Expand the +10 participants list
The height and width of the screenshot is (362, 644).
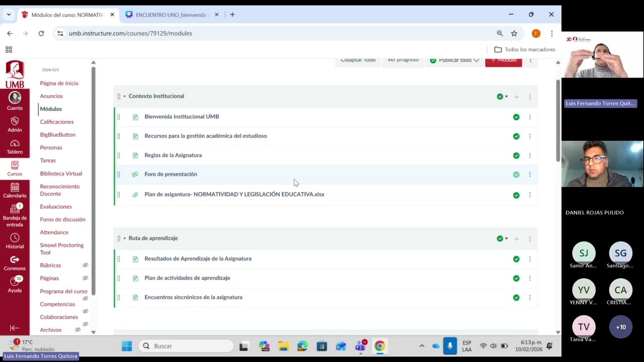click(x=621, y=327)
